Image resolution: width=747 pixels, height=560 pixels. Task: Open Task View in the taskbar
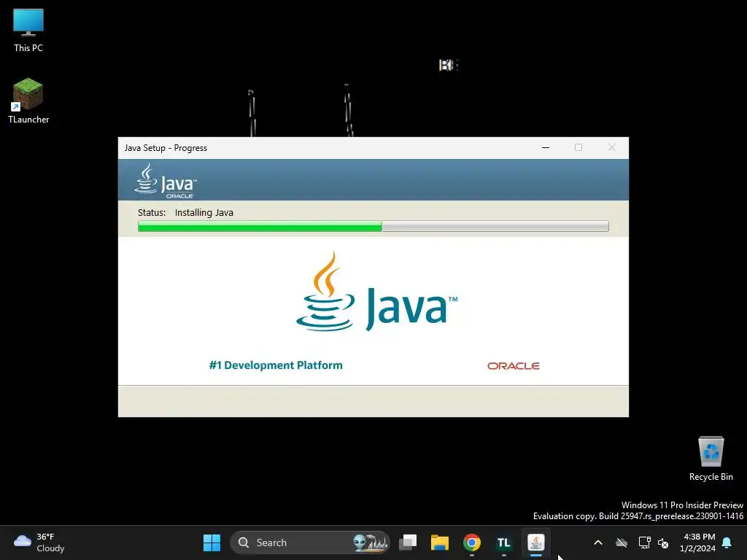pos(408,542)
